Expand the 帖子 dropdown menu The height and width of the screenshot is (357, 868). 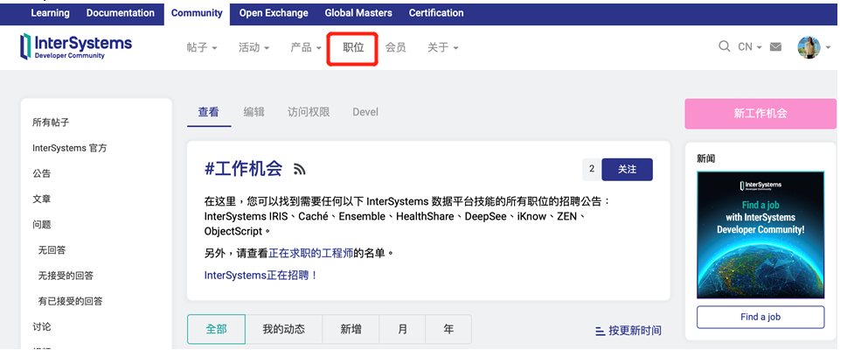tap(201, 47)
